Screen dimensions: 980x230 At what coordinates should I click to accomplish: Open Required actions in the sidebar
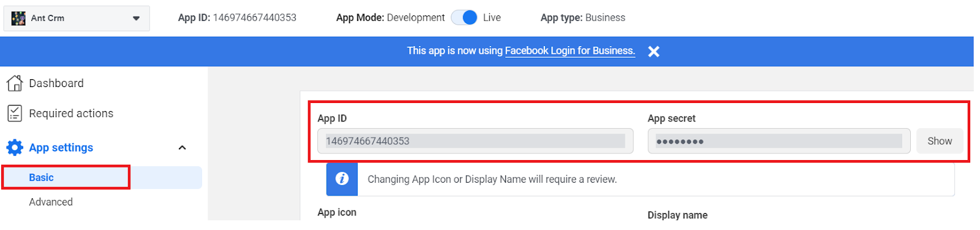[71, 113]
